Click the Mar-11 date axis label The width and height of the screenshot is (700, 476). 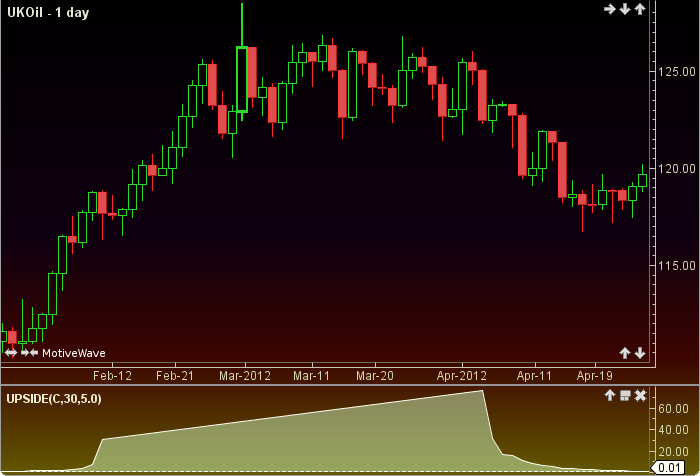(311, 376)
